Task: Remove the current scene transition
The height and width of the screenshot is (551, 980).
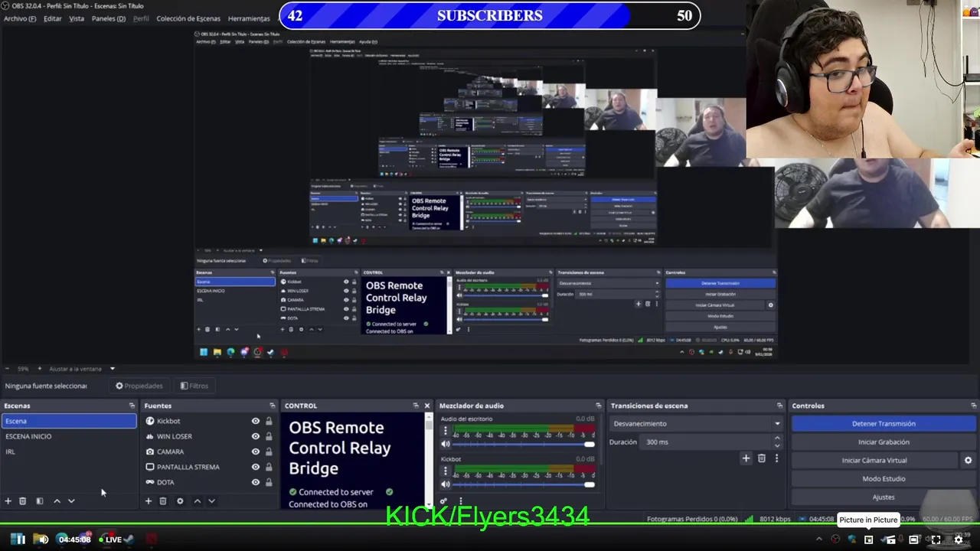Action: pos(761,458)
